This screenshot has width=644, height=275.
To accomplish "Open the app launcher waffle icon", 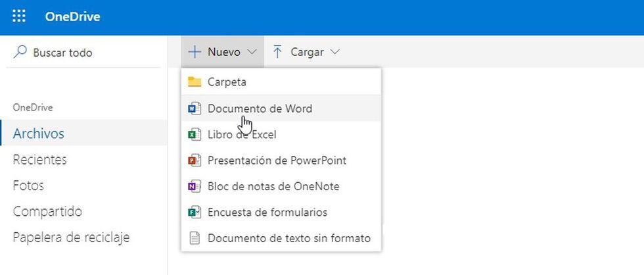I will tap(19, 17).
